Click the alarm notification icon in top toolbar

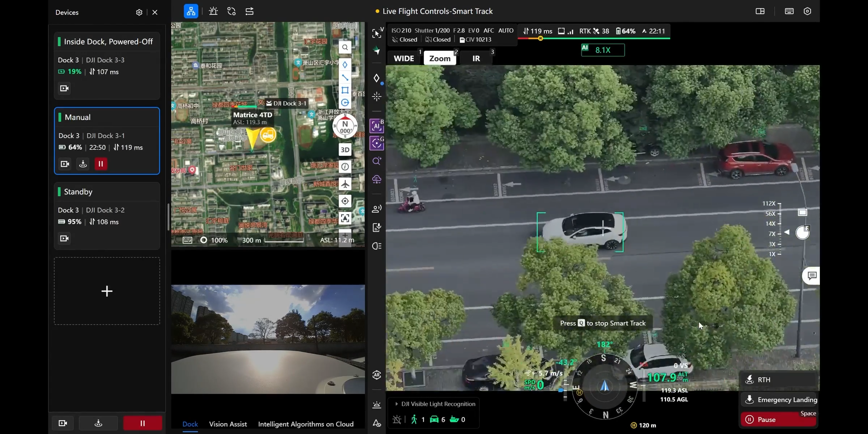213,11
